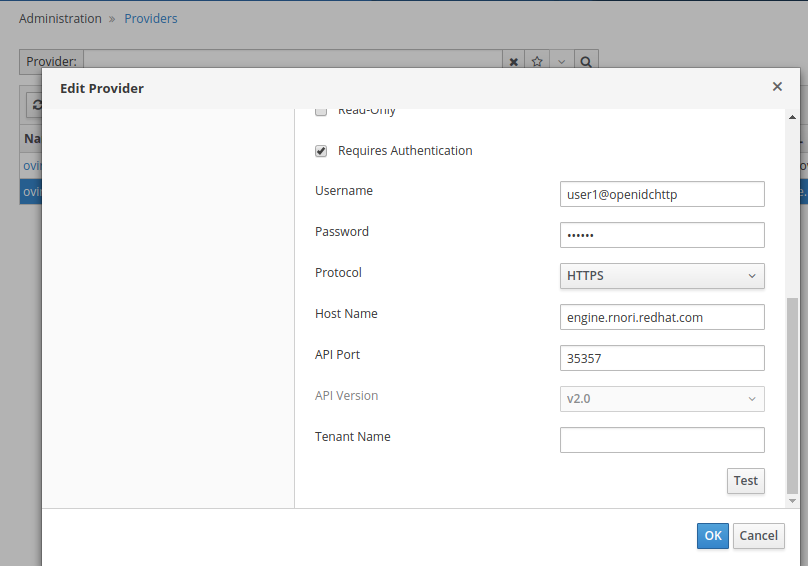Cancel the Edit Provider dialog

coord(758,536)
